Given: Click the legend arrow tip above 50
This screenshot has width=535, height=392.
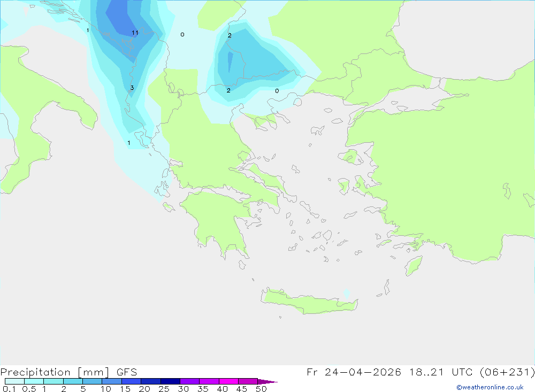Looking at the screenshot, I should point(267,381).
